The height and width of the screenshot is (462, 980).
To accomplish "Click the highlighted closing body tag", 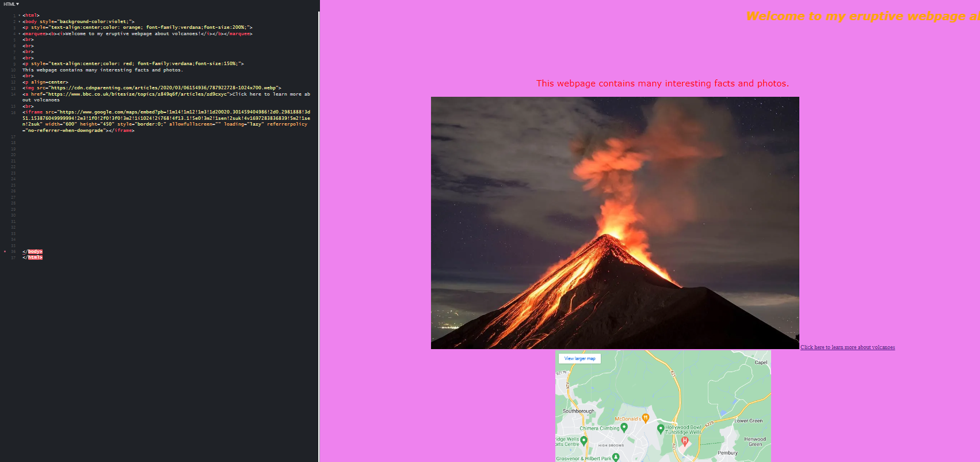I will (x=35, y=252).
